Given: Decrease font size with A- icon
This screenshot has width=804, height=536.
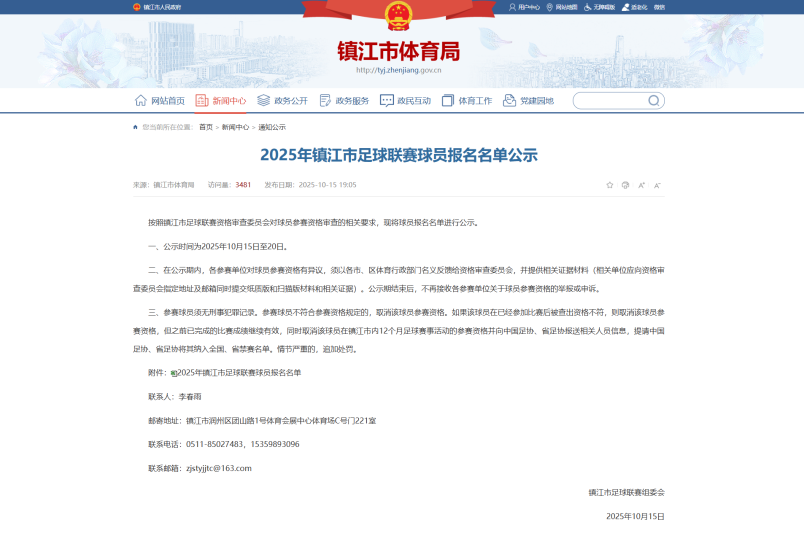Looking at the screenshot, I should 657,185.
